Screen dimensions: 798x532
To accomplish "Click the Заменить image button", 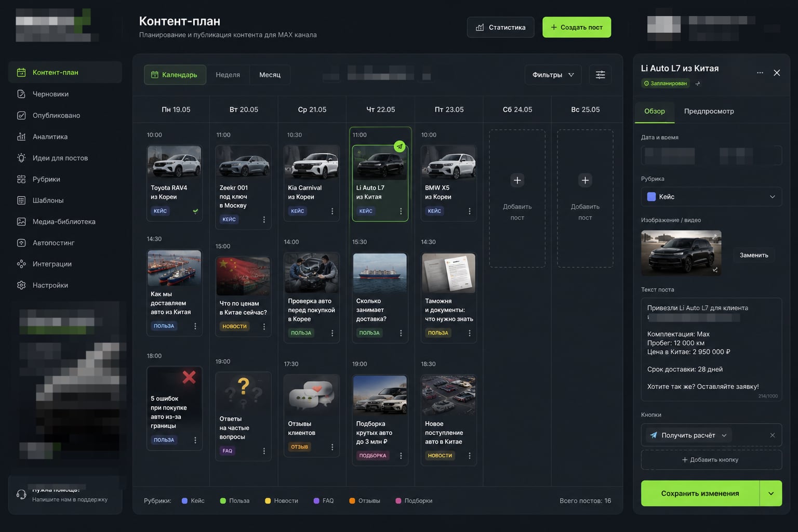I will pos(754,255).
